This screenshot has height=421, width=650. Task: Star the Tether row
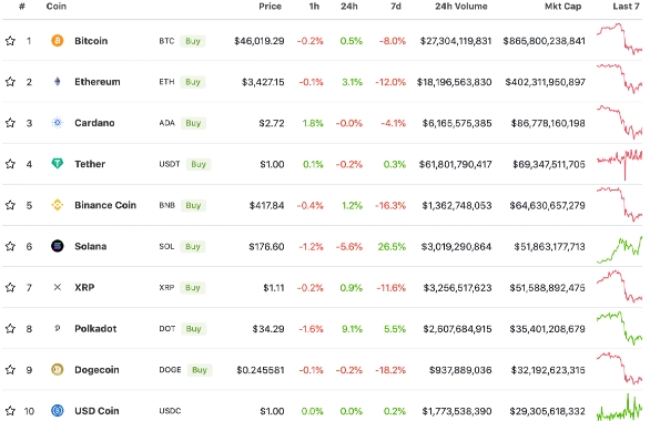click(x=10, y=164)
